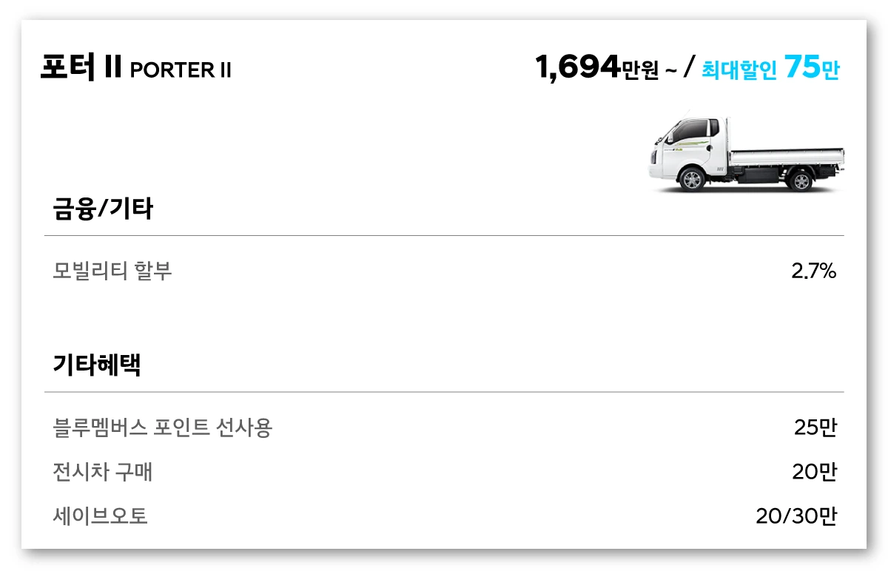Click the truck's cargo bed
Viewport: 888px width, 588px height.
pos(786,156)
